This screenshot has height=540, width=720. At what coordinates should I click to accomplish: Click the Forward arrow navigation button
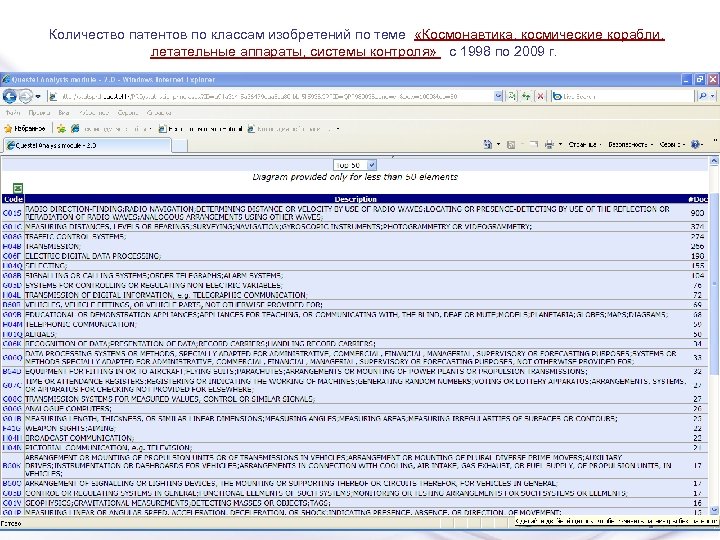tap(25, 96)
